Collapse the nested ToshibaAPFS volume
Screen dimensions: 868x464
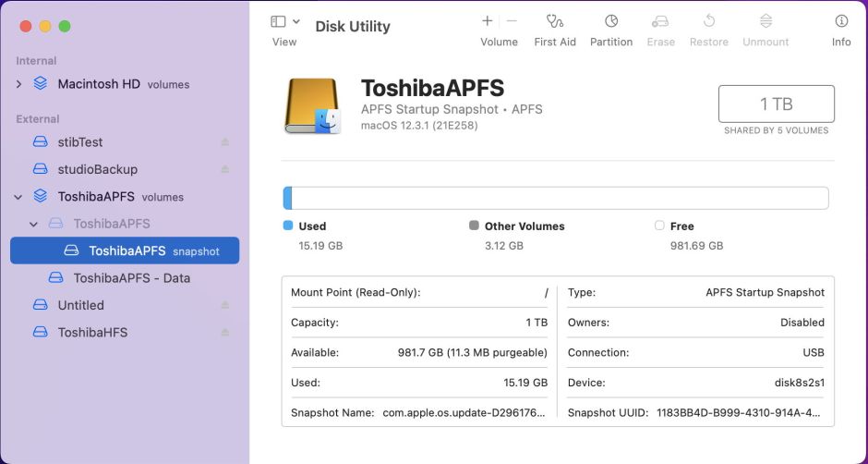[x=34, y=224]
